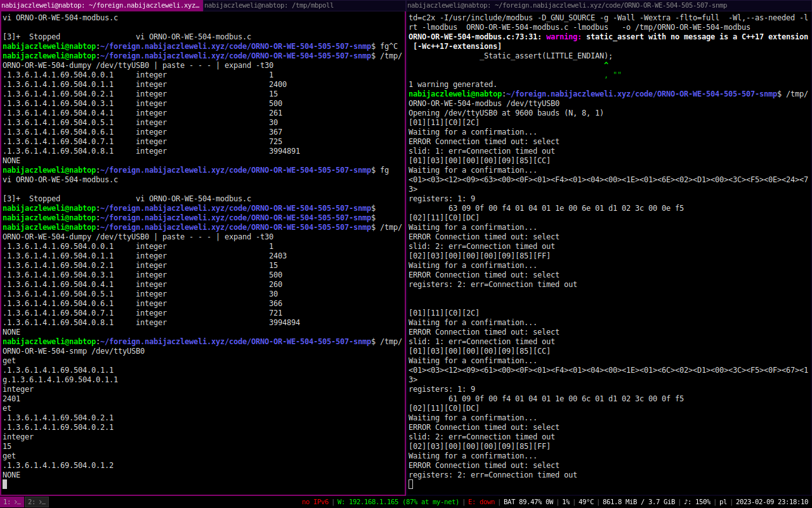Screen dimensions: 812x508
Task: Click the last 'NONE' output in left terminal
Action: tap(11, 475)
